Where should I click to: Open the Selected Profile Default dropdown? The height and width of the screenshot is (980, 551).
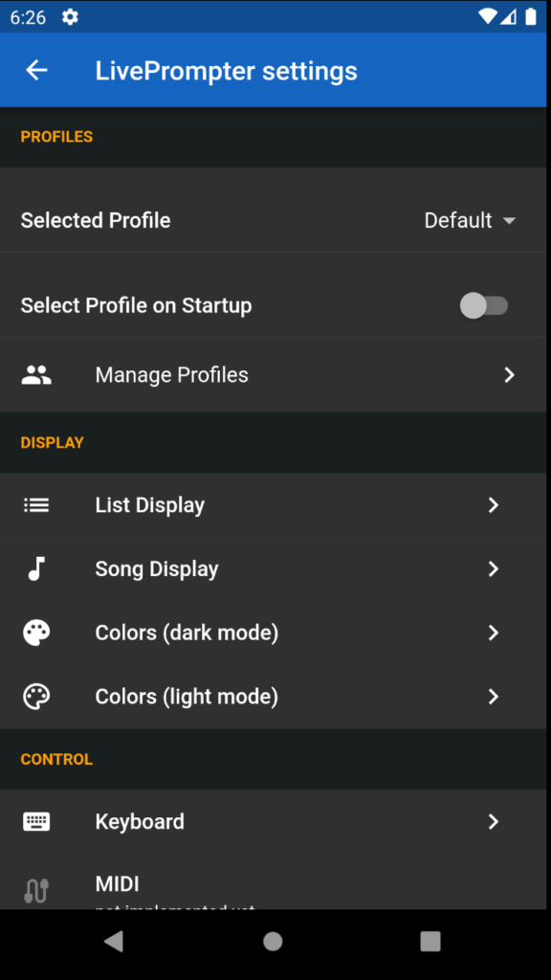pyautogui.click(x=470, y=220)
